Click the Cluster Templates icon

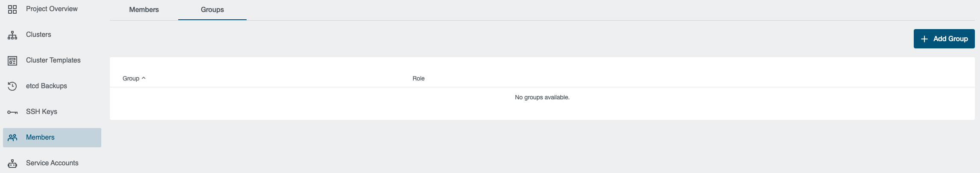pos(12,61)
